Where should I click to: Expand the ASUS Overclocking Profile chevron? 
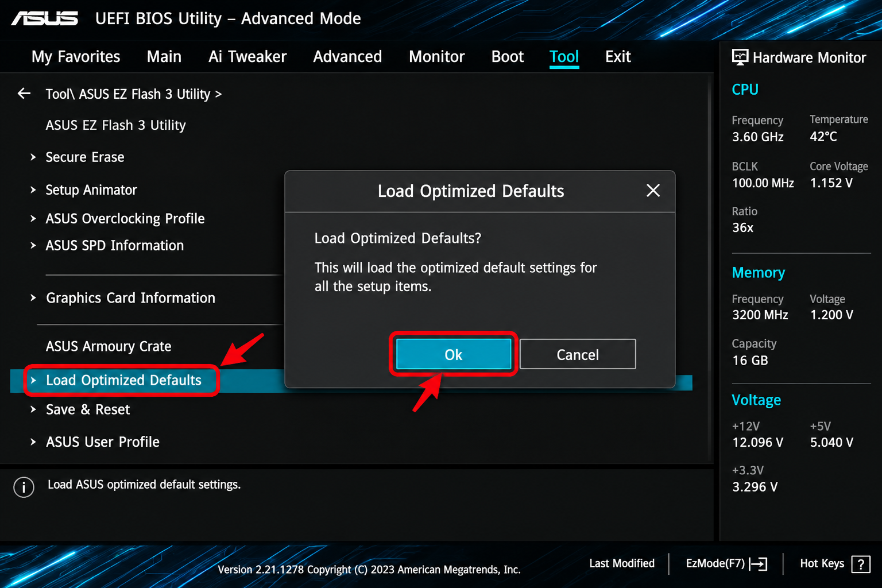coord(33,219)
